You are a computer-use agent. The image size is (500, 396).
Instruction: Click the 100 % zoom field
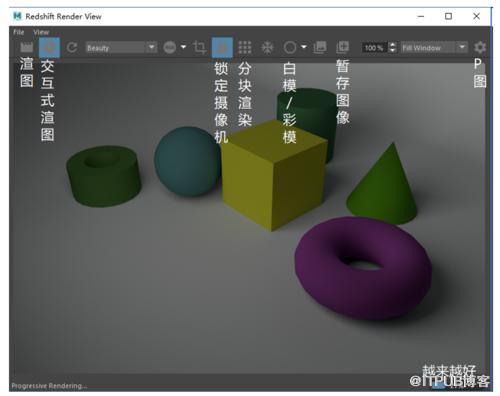point(374,48)
